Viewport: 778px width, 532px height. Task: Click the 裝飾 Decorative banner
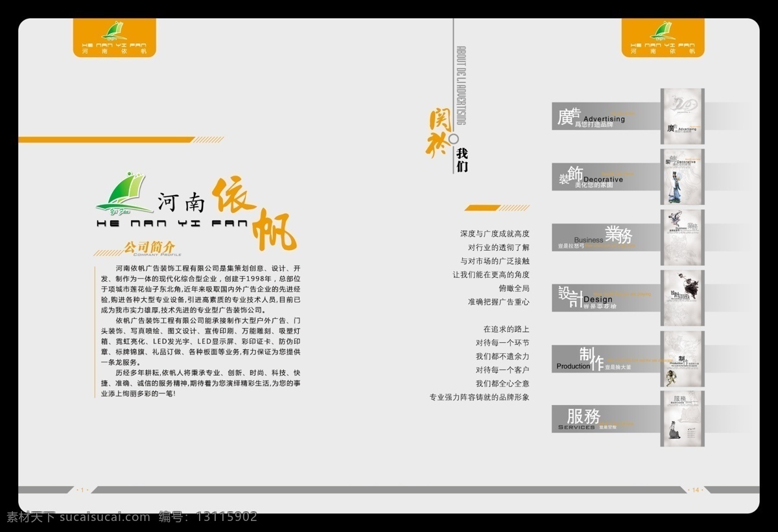pos(606,176)
